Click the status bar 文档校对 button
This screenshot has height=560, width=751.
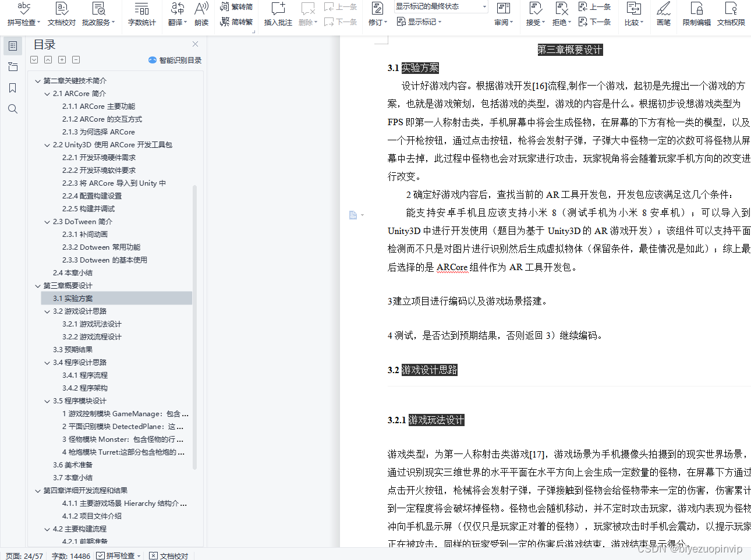point(169,556)
